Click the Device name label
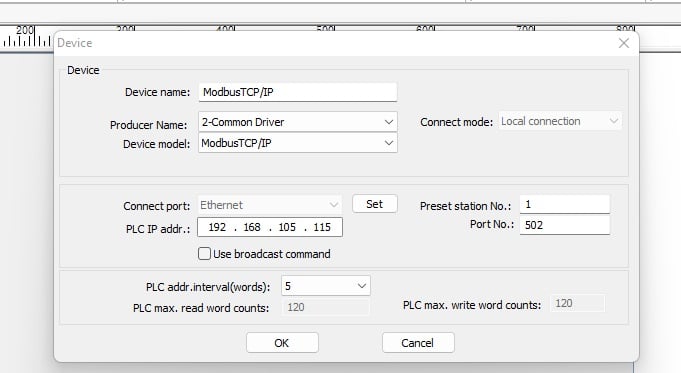 (157, 92)
